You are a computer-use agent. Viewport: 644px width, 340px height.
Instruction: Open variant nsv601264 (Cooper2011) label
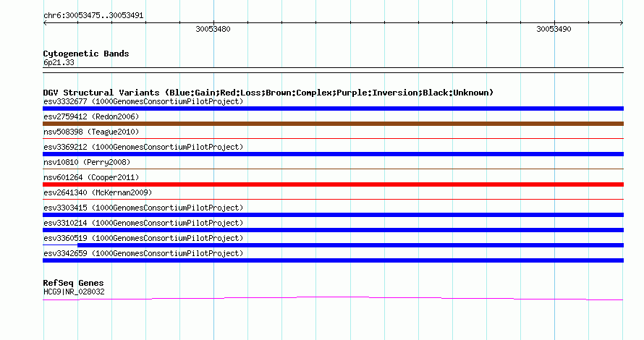91,177
